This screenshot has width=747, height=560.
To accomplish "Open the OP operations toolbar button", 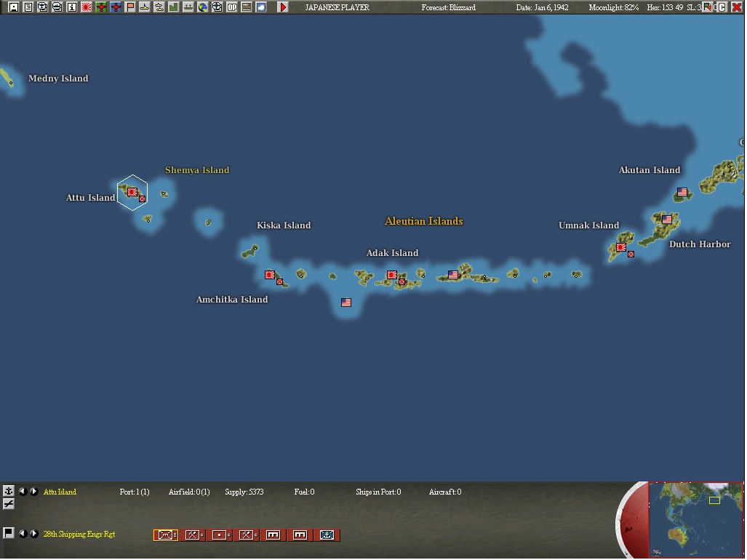I will (231, 7).
